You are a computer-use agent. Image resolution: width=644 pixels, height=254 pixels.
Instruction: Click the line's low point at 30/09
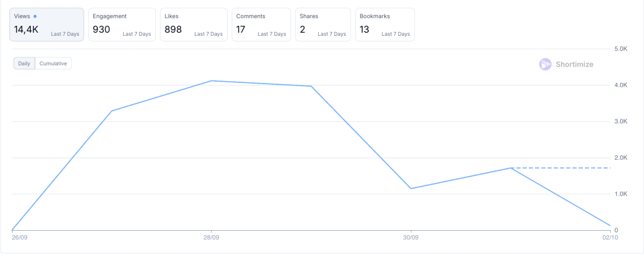click(x=411, y=189)
